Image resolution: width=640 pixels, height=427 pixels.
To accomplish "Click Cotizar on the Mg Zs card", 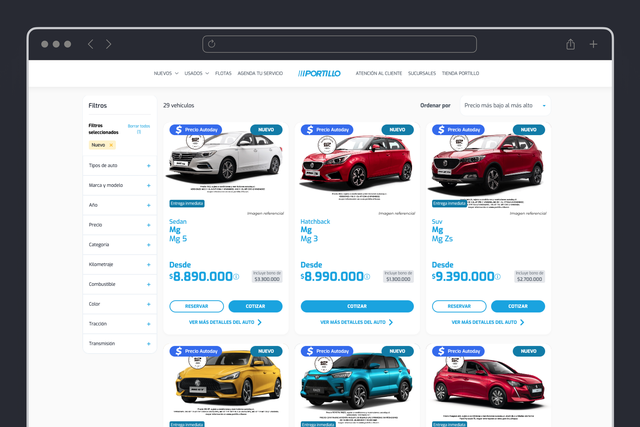I will tap(518, 306).
